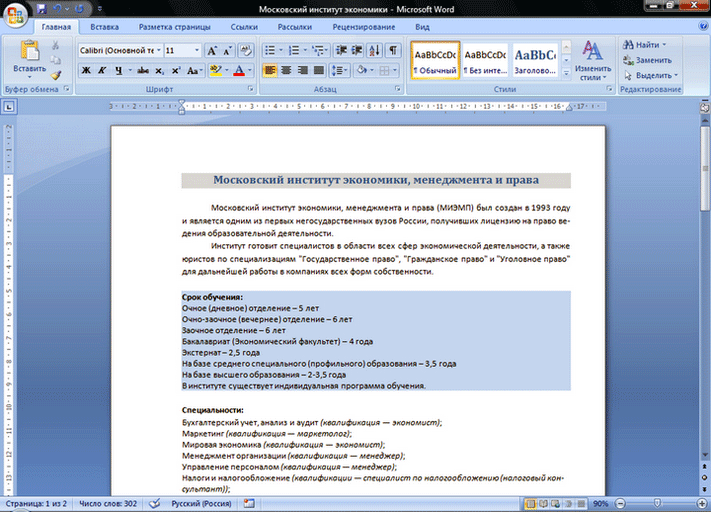Cut selection with scissors icon
This screenshot has height=512, width=711.
coord(55,45)
